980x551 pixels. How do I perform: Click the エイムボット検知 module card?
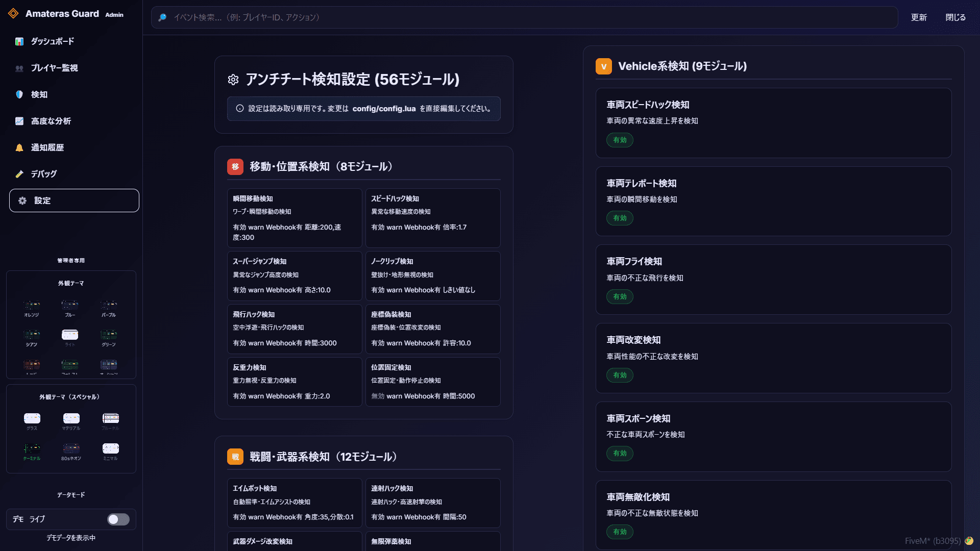[x=295, y=503]
